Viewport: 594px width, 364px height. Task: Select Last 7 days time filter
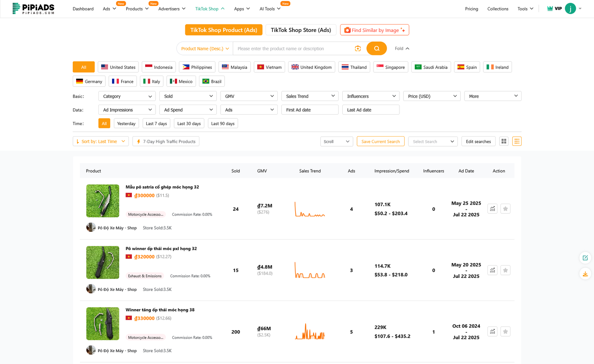tap(156, 124)
